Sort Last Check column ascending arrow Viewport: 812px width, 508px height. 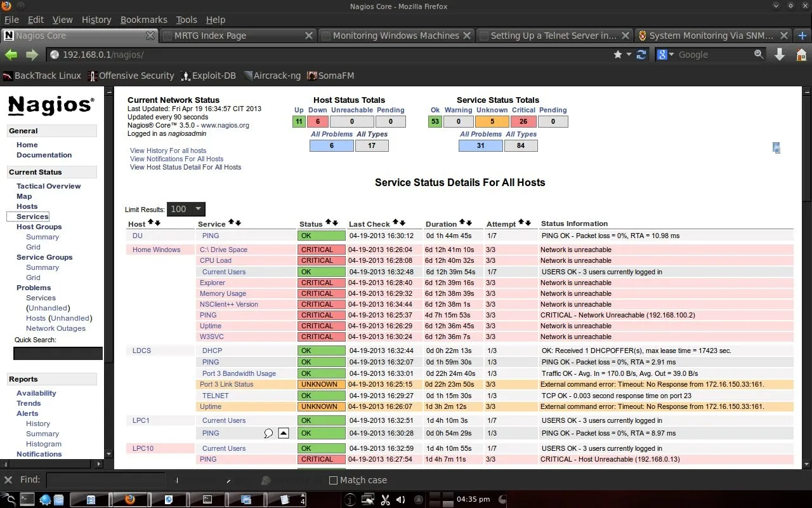[x=396, y=223]
